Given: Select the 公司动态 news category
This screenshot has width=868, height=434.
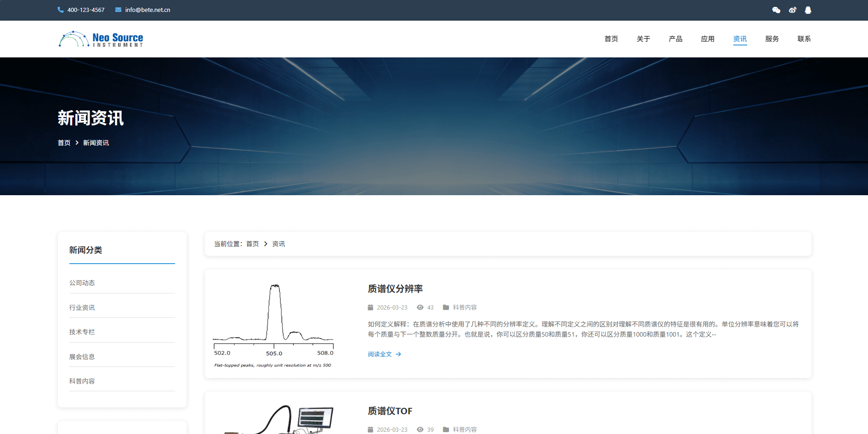Looking at the screenshot, I should click(x=82, y=283).
